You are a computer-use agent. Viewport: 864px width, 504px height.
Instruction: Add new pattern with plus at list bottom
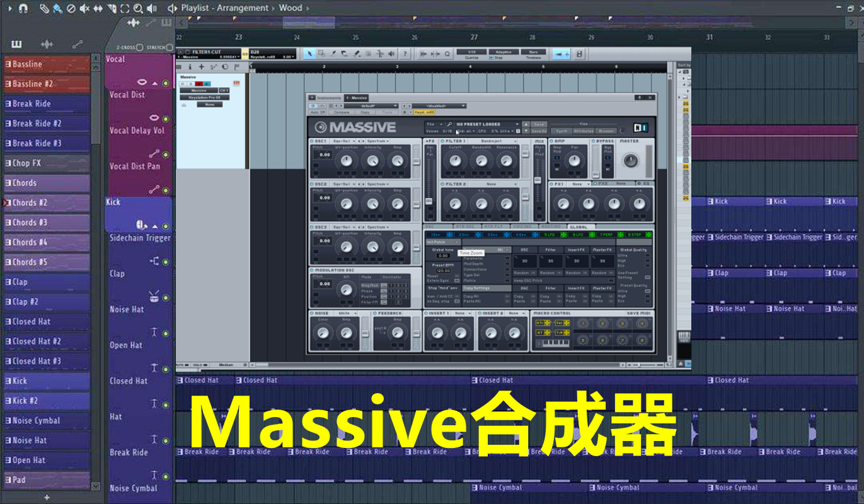point(46,497)
